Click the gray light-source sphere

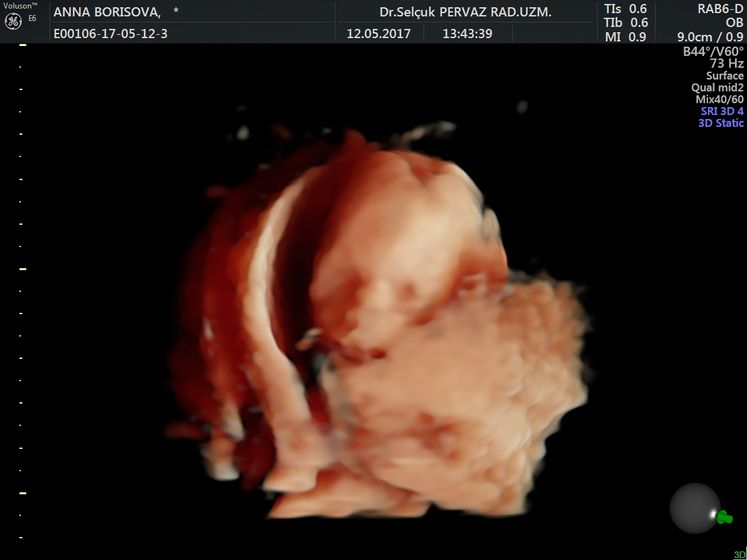pyautogui.click(x=694, y=508)
